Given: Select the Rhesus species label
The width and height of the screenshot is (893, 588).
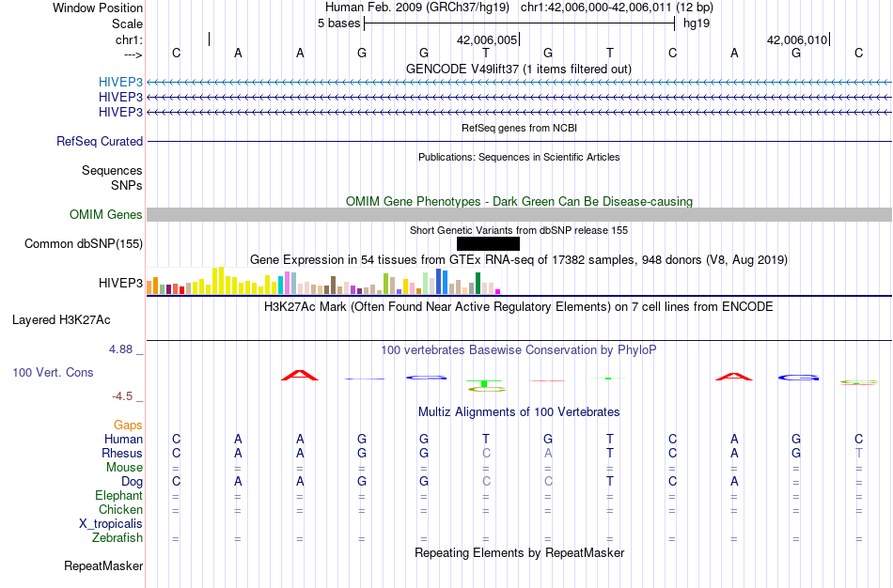Looking at the screenshot, I should (122, 453).
